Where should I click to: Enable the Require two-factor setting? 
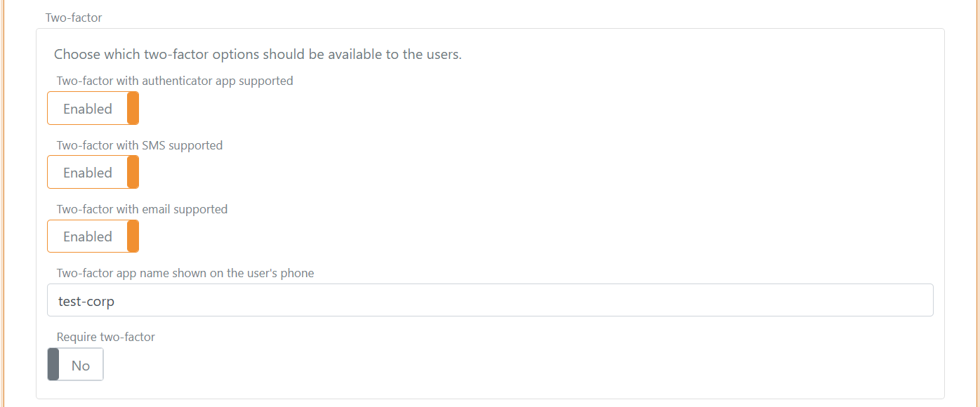tap(75, 364)
